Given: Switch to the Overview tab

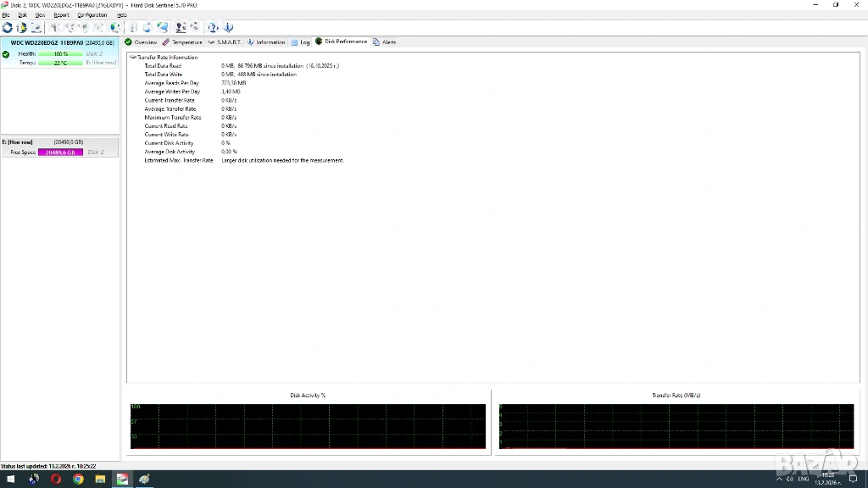Looking at the screenshot, I should pos(142,42).
